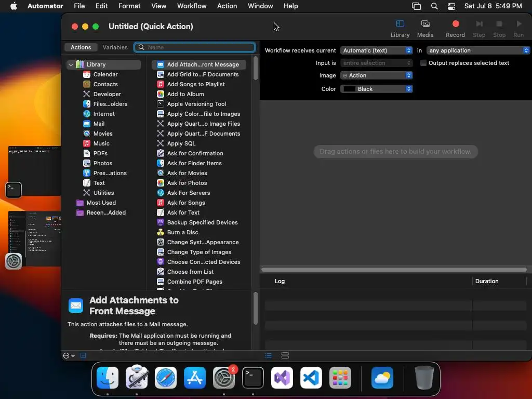Open the Media browser toolbar button
The width and height of the screenshot is (532, 399).
tap(425, 29)
